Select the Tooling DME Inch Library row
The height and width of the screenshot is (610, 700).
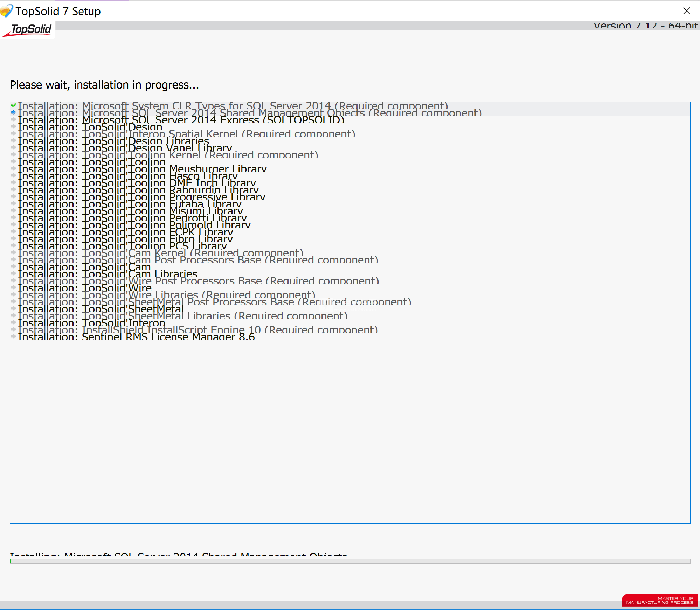[350, 183]
